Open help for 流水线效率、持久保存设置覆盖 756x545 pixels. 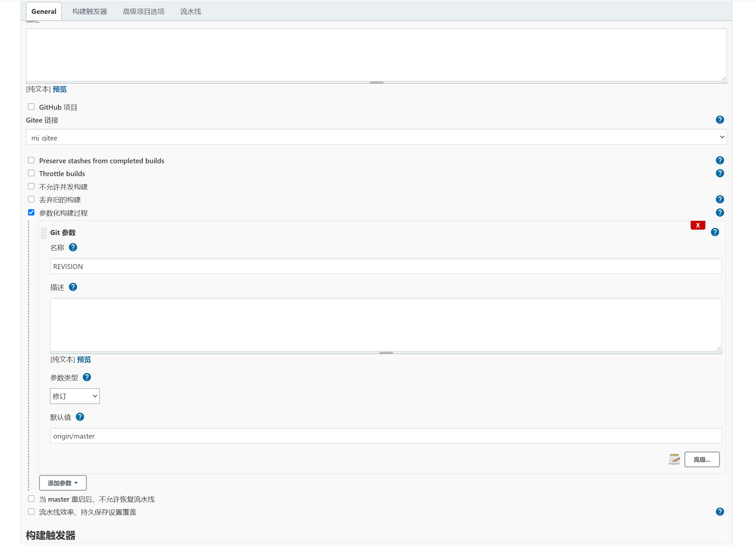(x=720, y=512)
